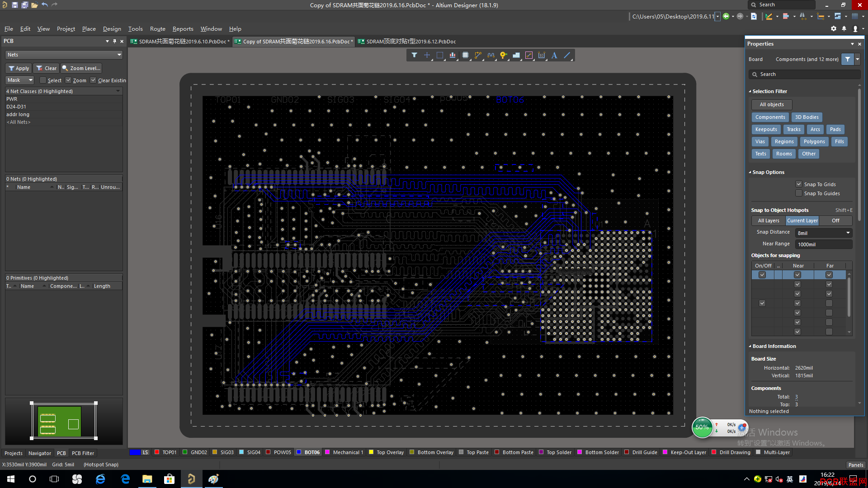Collapse the Selection Filter section
This screenshot has width=868, height=488.
coord(750,91)
